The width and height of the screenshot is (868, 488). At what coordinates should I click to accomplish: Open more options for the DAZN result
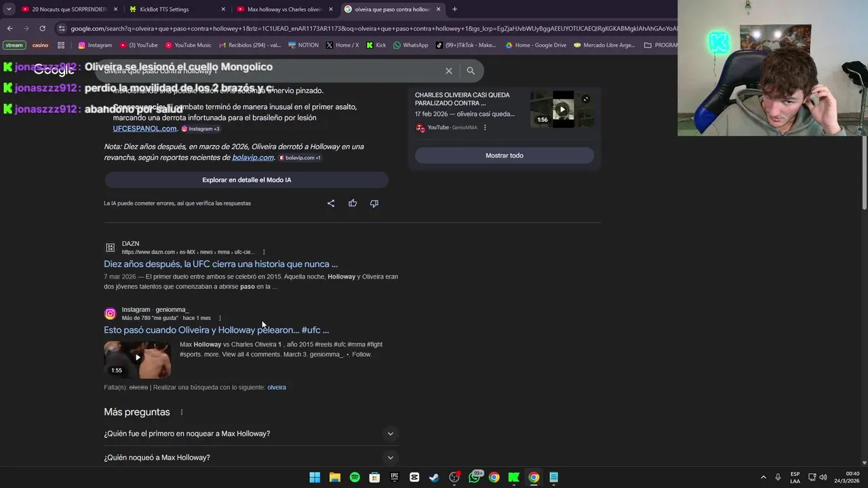point(264,252)
